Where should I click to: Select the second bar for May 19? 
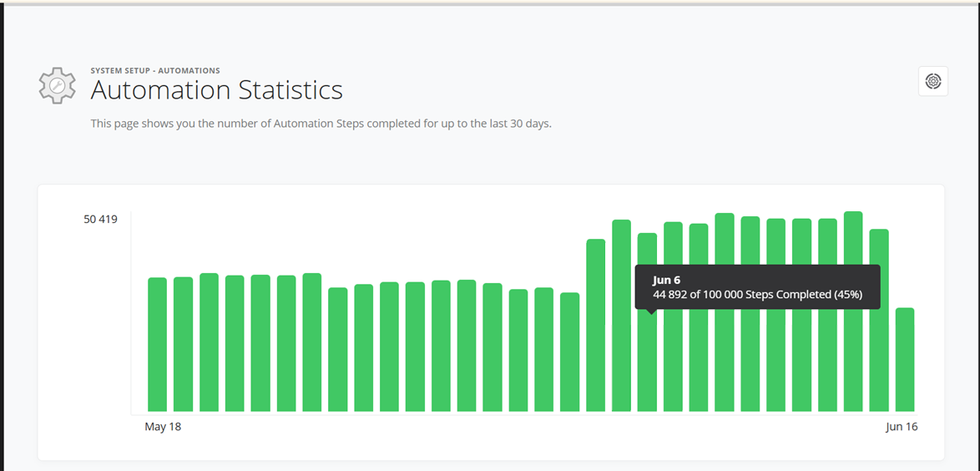pyautogui.click(x=183, y=344)
